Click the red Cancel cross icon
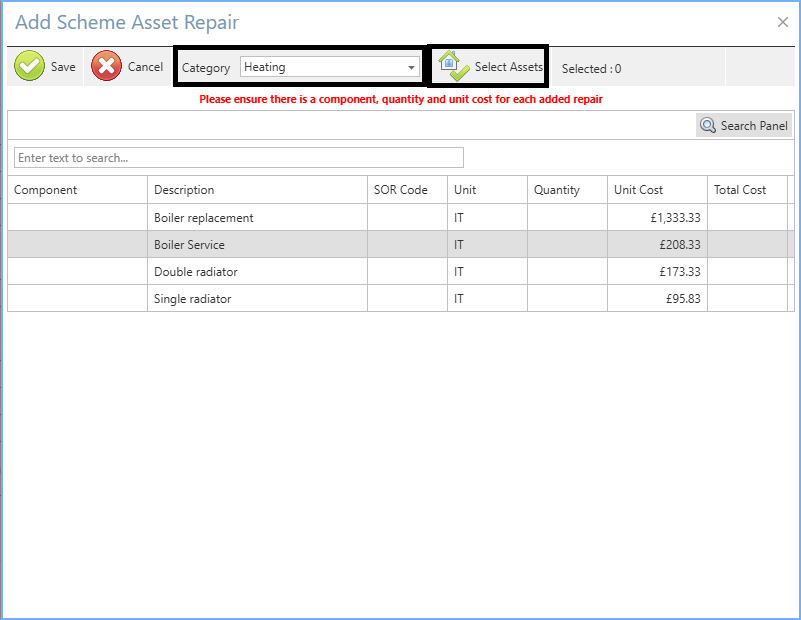801x620 pixels. click(x=107, y=67)
